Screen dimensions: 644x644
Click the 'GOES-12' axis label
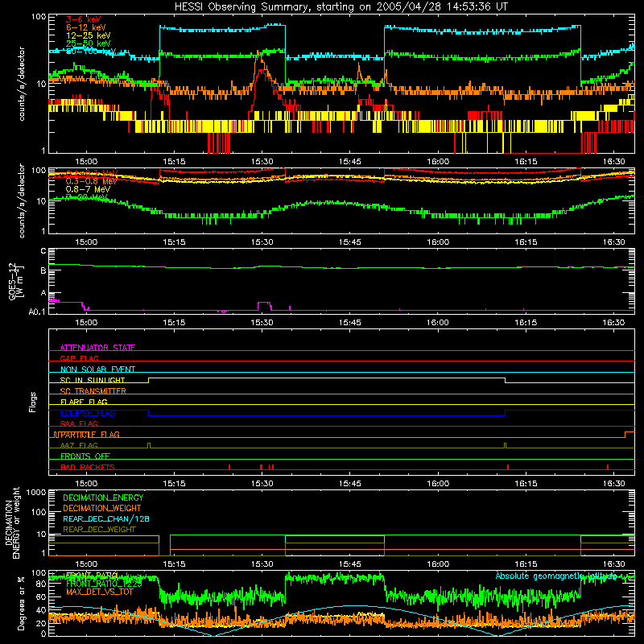pos(13,281)
